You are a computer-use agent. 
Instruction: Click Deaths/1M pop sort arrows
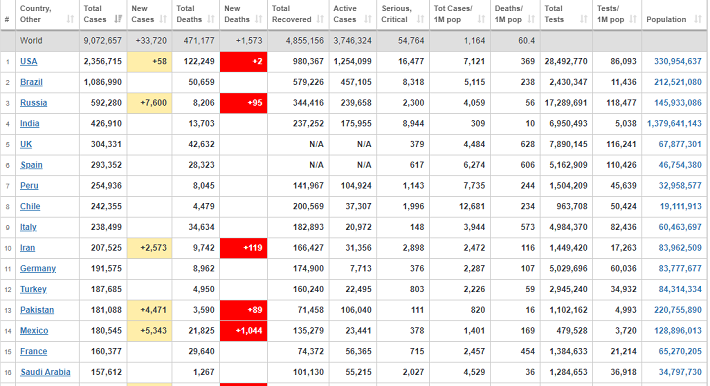(531, 19)
